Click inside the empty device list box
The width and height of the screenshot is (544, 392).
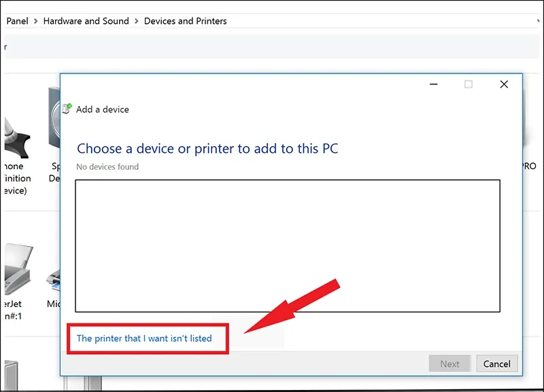coord(287,245)
